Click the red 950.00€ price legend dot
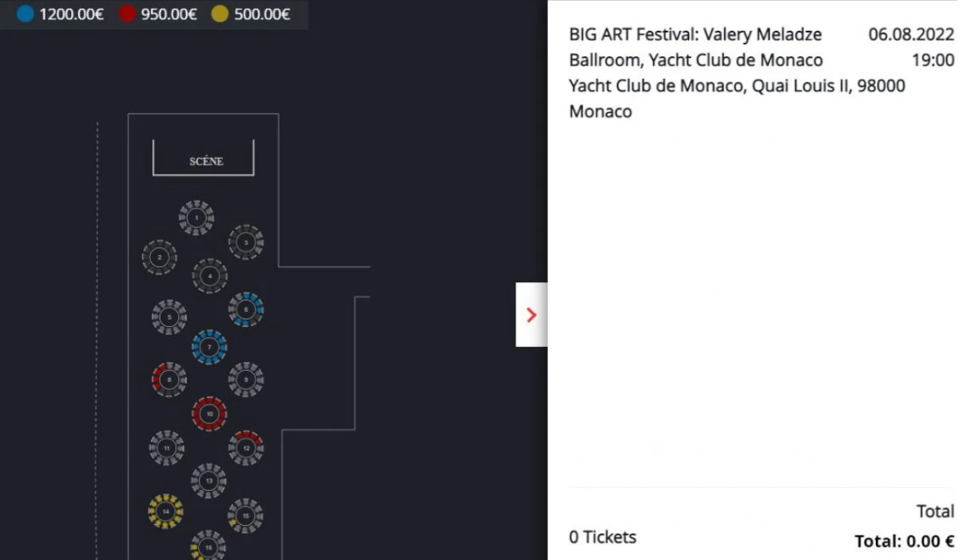The image size is (974, 560). coord(127,14)
